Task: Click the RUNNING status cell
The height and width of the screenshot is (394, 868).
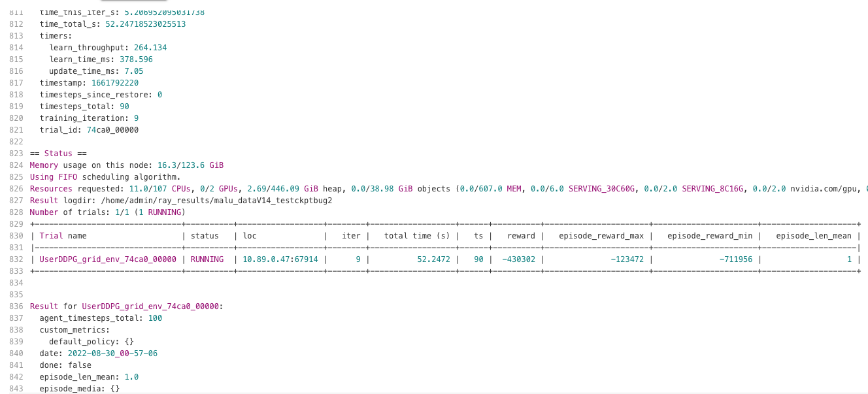Action: tap(207, 259)
